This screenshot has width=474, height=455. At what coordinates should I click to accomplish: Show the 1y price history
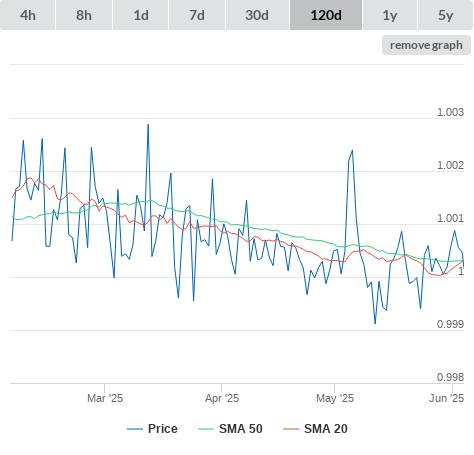390,15
